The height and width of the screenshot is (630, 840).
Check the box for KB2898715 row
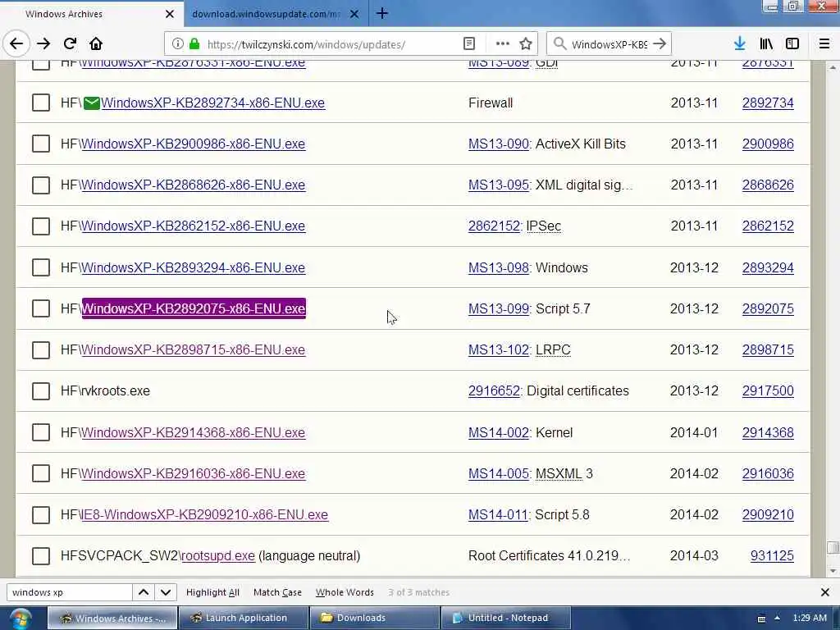(x=41, y=349)
